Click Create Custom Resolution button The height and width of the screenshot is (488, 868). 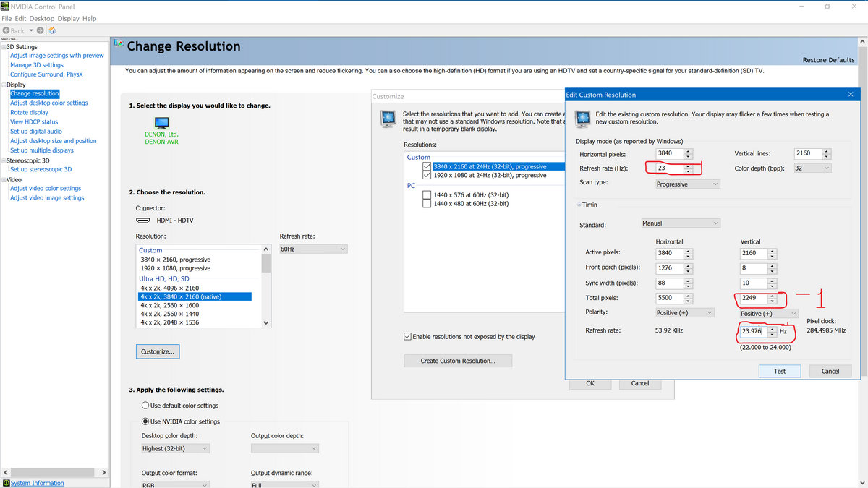457,361
